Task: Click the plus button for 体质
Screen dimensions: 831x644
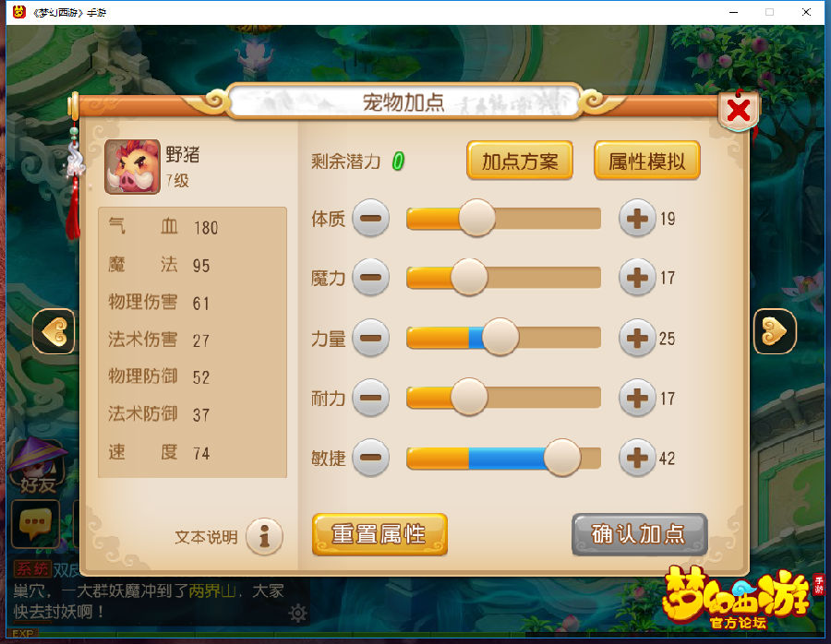Action: coord(637,218)
